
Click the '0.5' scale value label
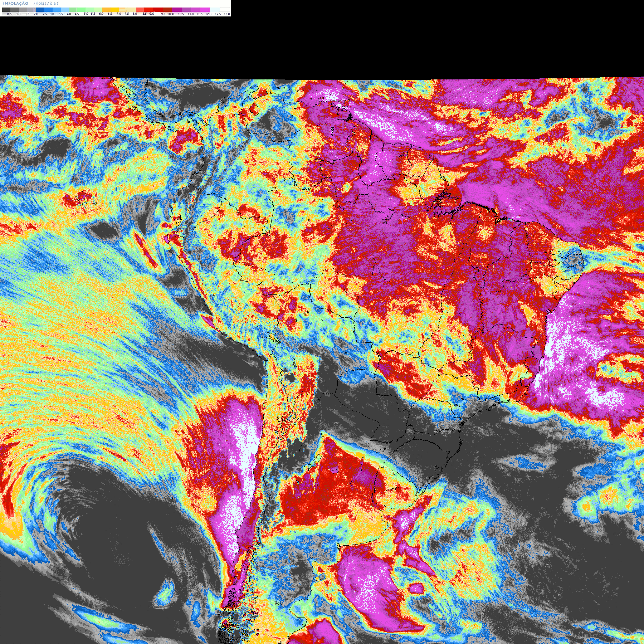9,14
